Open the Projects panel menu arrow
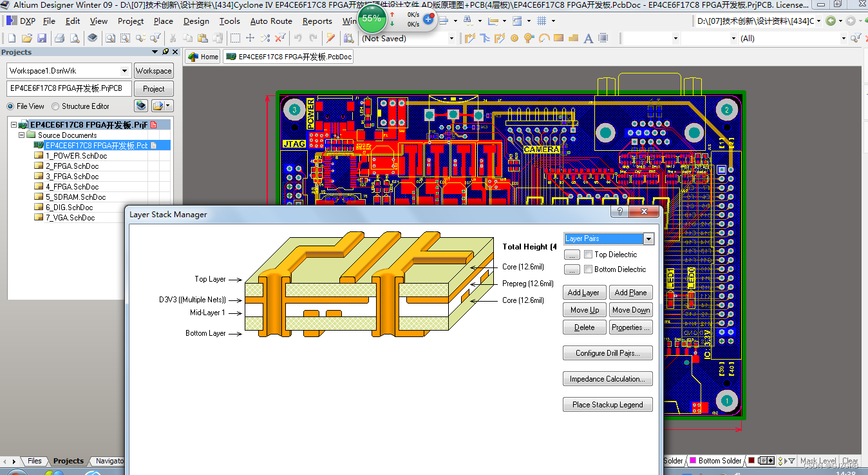The image size is (868, 475). coord(155,52)
